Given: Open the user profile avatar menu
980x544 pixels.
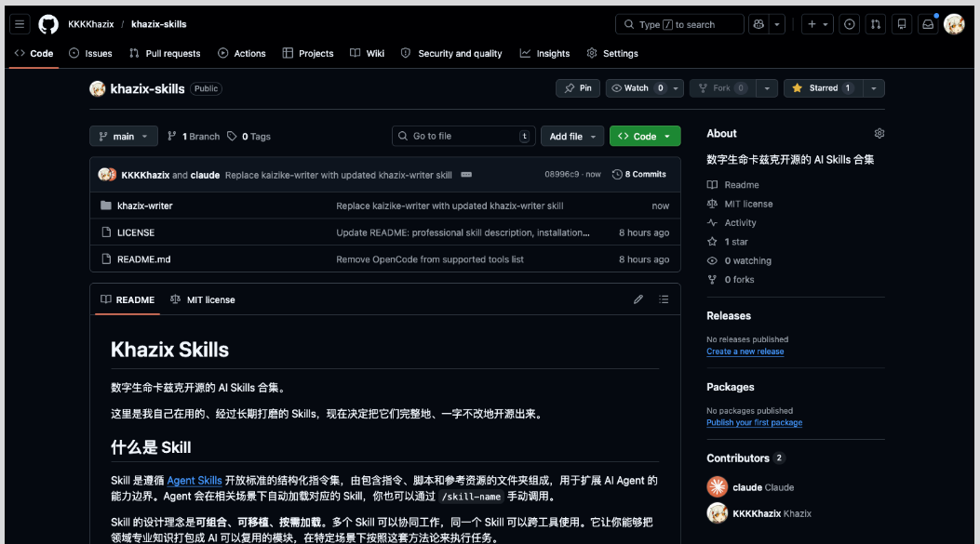Looking at the screenshot, I should [x=954, y=24].
